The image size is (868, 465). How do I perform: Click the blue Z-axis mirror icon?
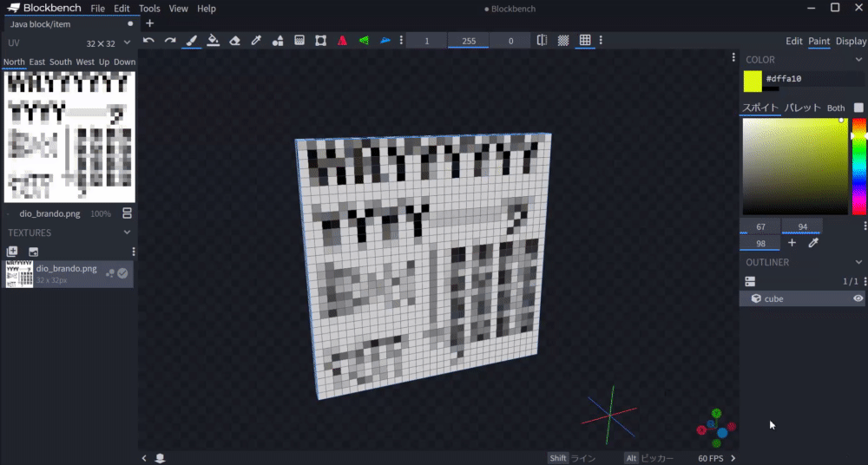[385, 41]
